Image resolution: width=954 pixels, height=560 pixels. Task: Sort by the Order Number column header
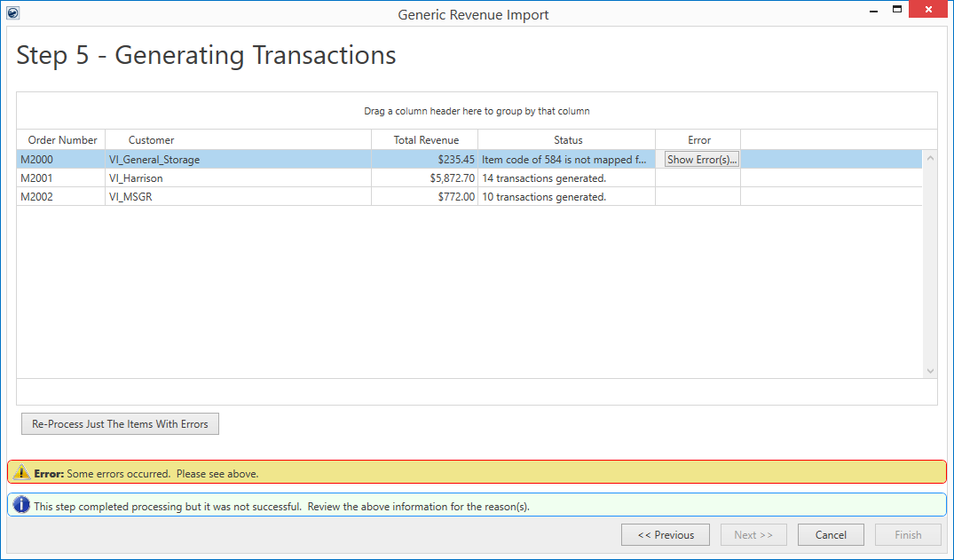(62, 140)
